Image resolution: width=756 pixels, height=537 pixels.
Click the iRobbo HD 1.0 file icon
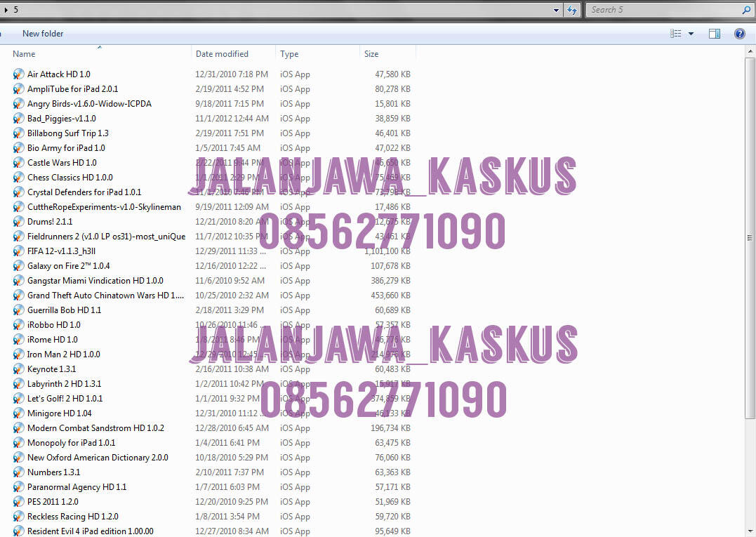tap(18, 325)
